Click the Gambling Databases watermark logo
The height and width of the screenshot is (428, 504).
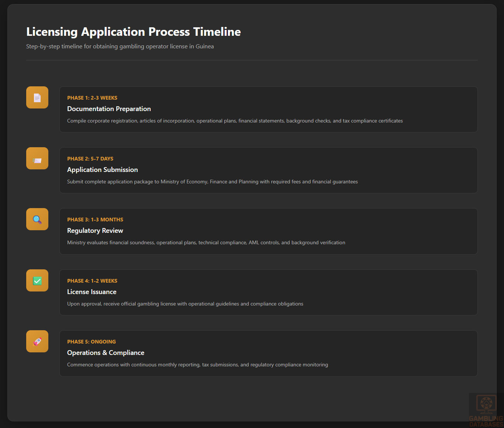coord(486,410)
